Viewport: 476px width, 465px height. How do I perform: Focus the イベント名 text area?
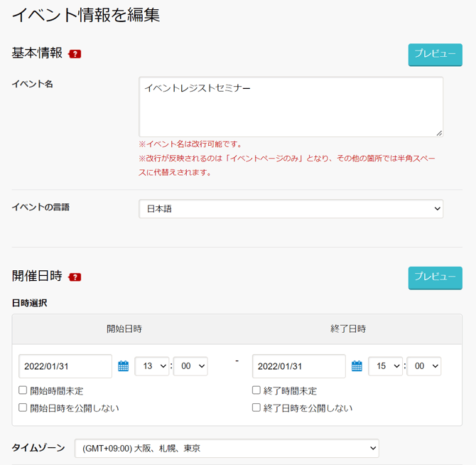pyautogui.click(x=291, y=107)
